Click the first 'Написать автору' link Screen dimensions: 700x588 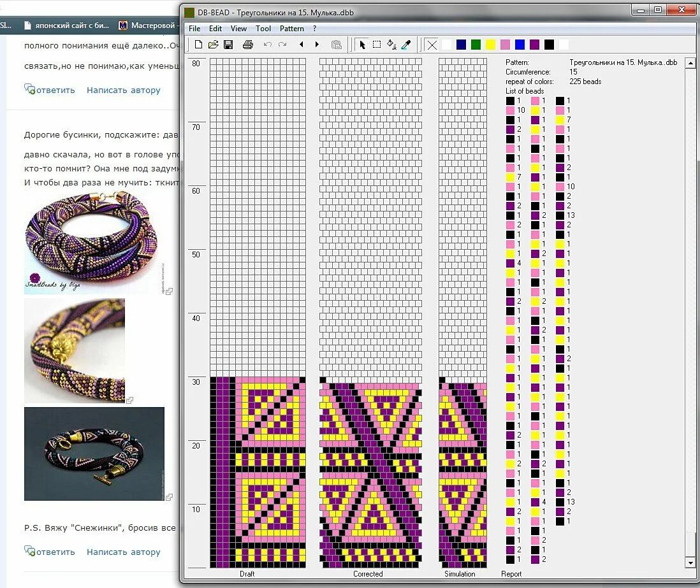pos(123,90)
